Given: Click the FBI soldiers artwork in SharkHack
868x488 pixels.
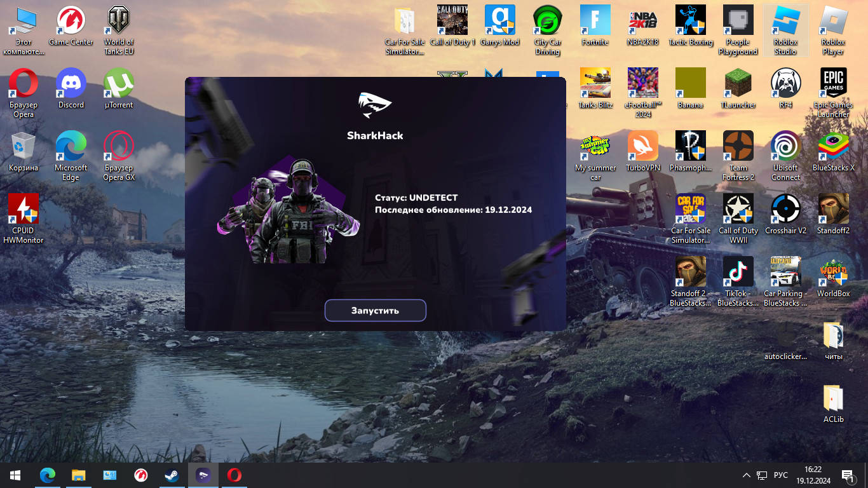Looking at the screenshot, I should [x=288, y=211].
